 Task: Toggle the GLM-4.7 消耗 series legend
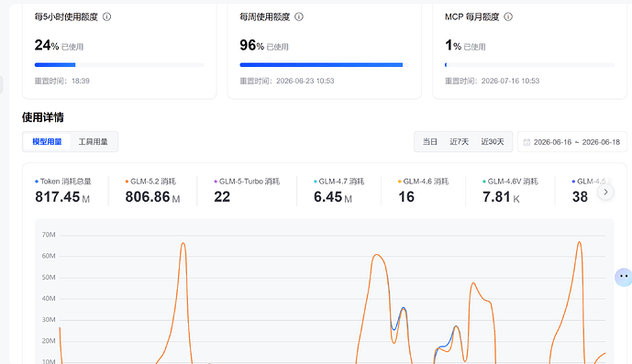click(x=338, y=182)
